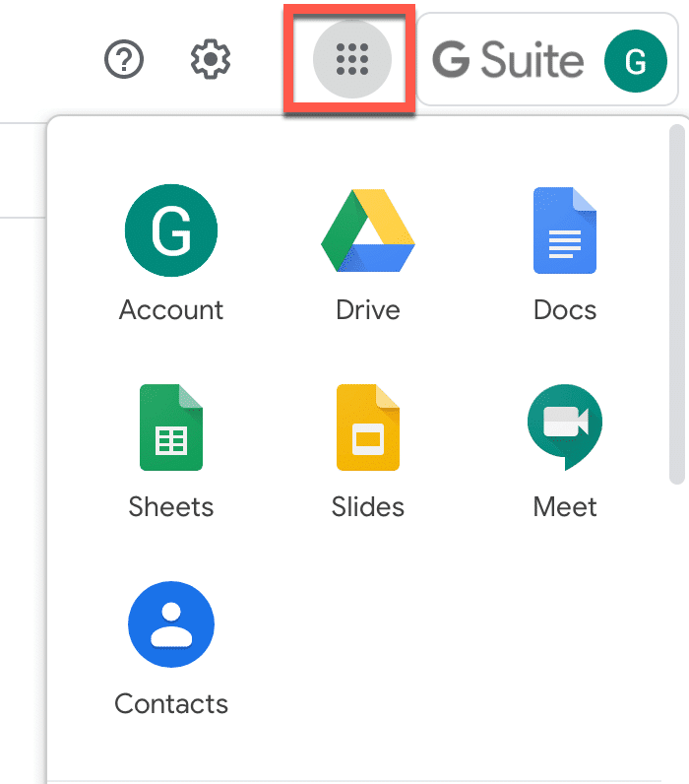Launch Google Meet from the apps menu
The height and width of the screenshot is (784, 689).
pyautogui.click(x=565, y=427)
